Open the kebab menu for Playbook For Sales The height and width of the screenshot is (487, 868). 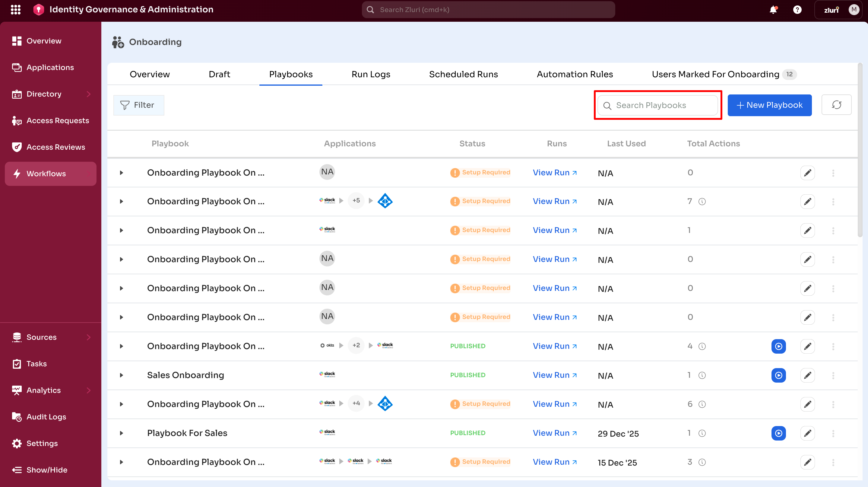pyautogui.click(x=834, y=433)
